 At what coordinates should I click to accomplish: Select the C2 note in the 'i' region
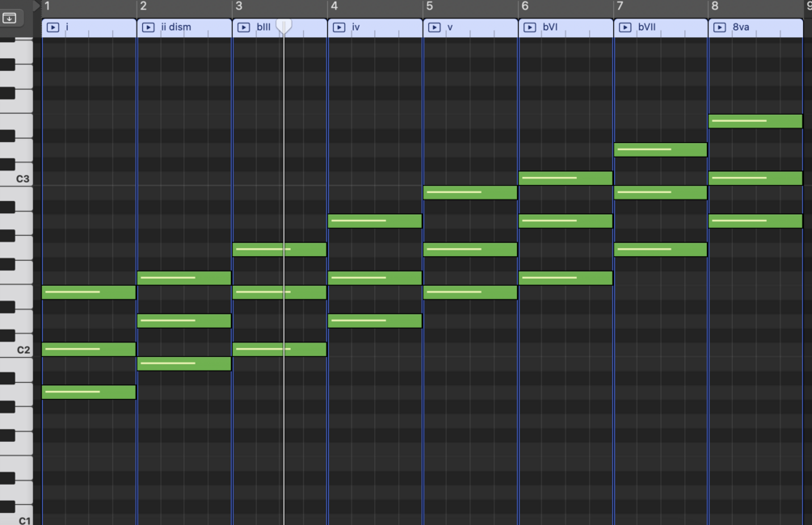(89, 350)
